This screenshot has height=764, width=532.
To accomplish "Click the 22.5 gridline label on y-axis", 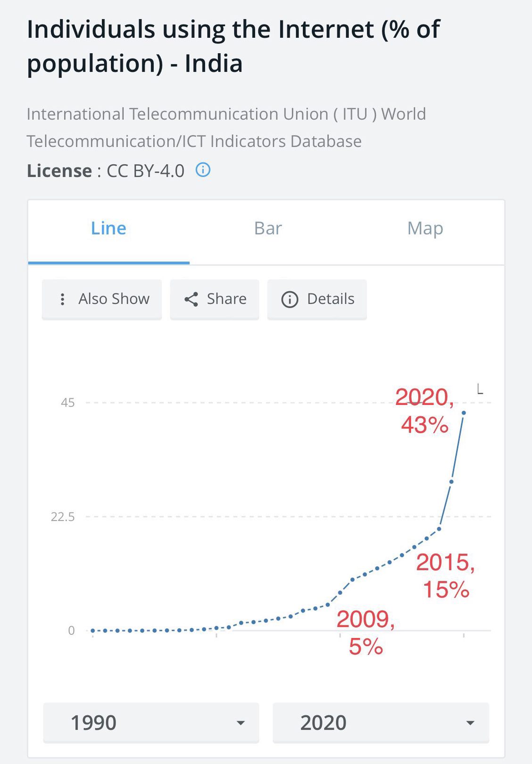I will [63, 517].
